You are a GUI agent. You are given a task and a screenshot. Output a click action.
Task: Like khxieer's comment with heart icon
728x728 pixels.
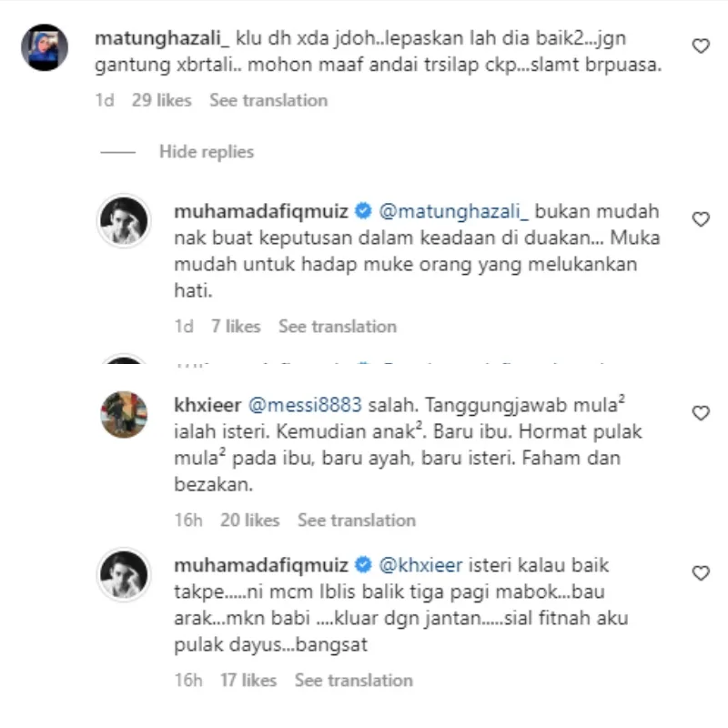click(x=701, y=413)
